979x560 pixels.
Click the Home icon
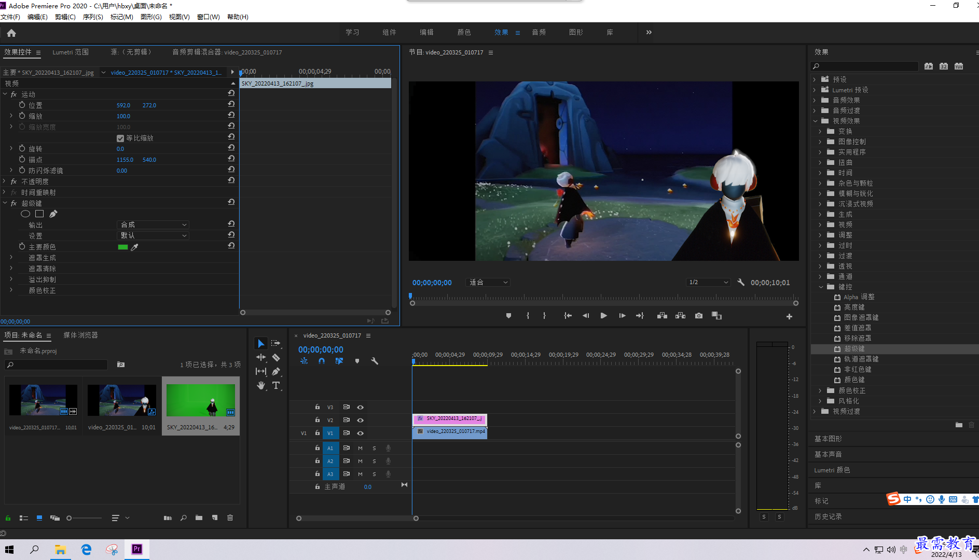(11, 33)
